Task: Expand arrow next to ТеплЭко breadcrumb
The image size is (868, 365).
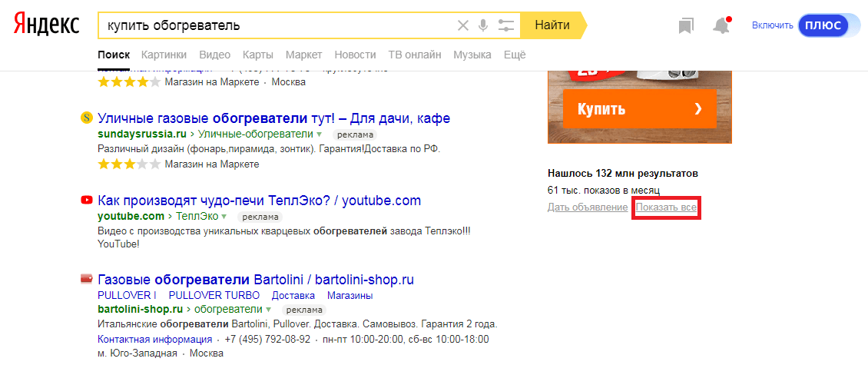Action: (224, 217)
